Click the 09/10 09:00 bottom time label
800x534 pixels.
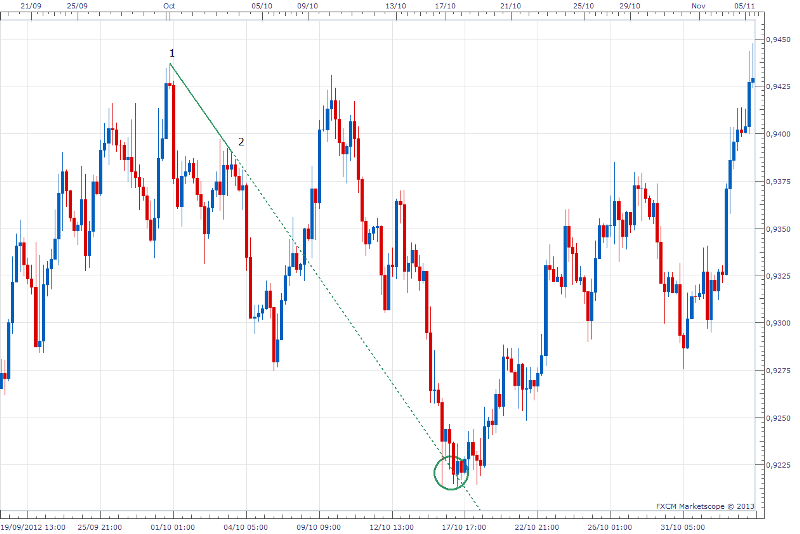pos(317,525)
